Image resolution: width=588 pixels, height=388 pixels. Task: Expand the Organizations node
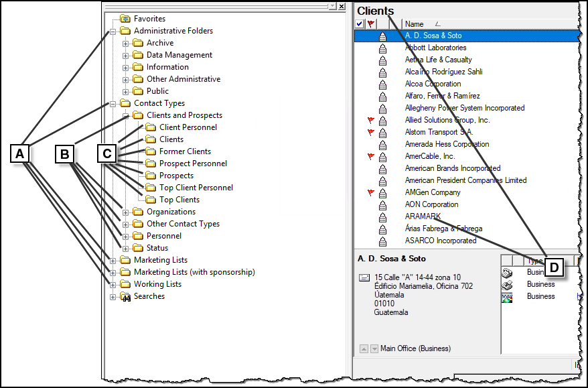coord(126,212)
